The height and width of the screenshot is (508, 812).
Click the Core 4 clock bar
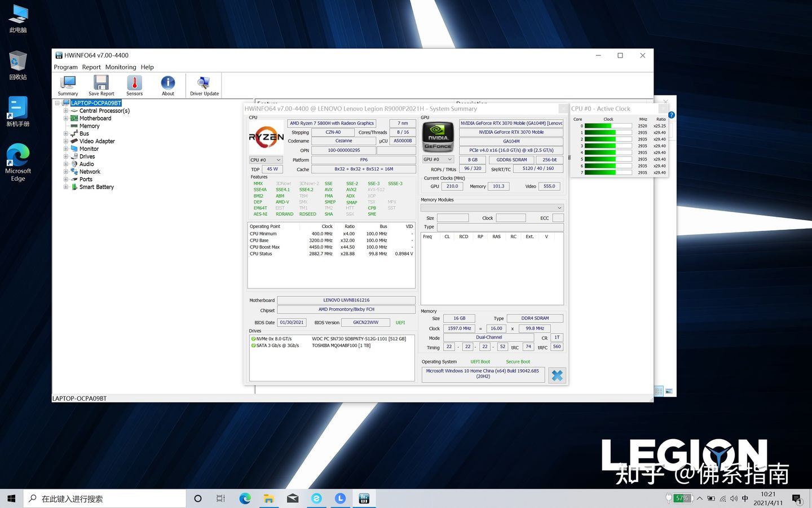pyautogui.click(x=608, y=152)
